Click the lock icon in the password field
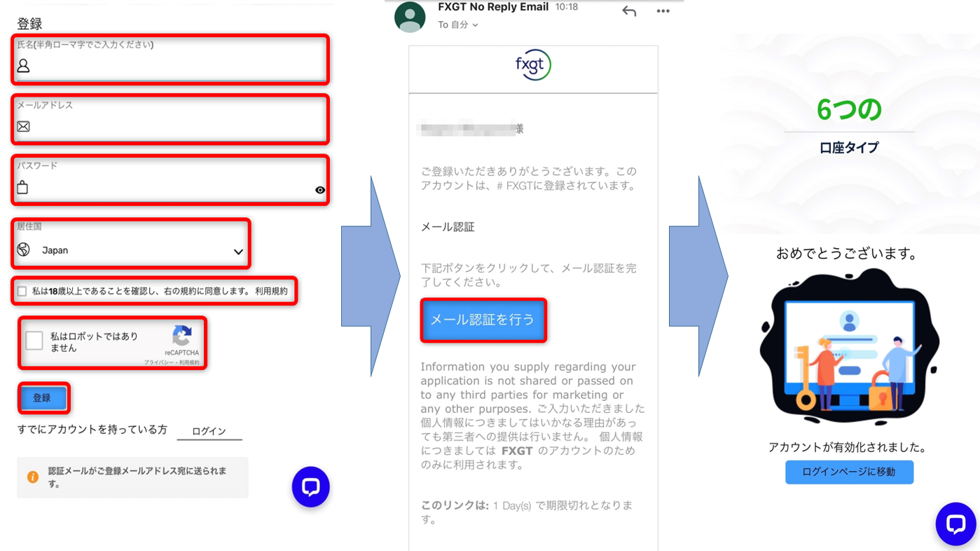Screen dimensions: 980x551 click(x=22, y=187)
